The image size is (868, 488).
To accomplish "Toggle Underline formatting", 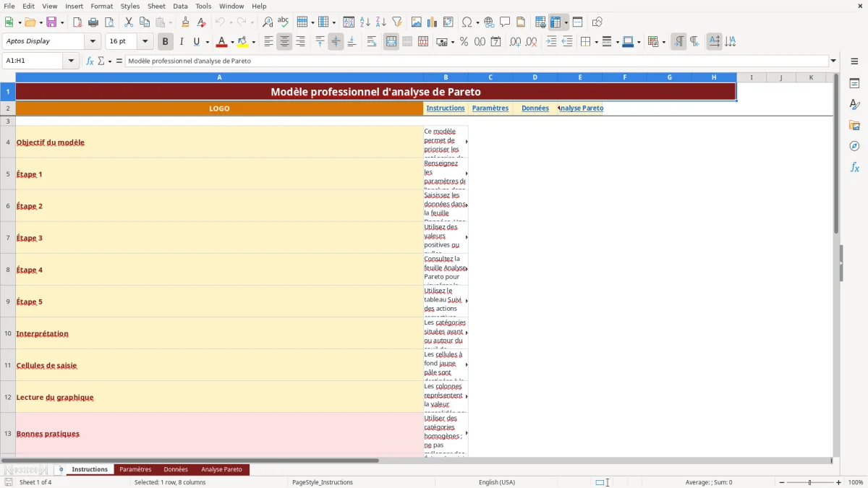I will coord(196,42).
